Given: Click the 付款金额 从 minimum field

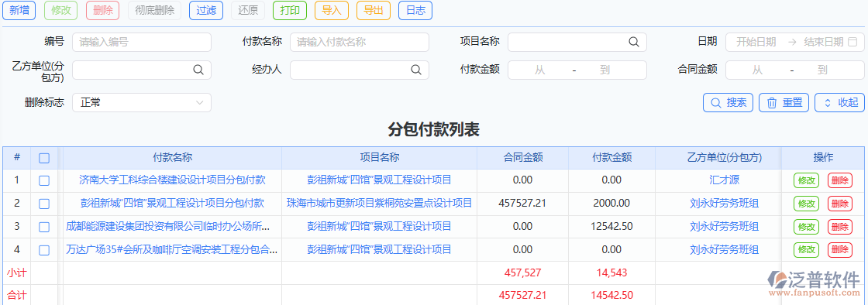Looking at the screenshot, I should tap(539, 70).
